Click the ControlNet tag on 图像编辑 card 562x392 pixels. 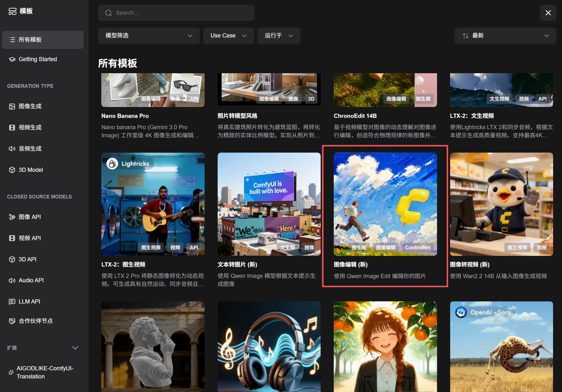(x=418, y=247)
